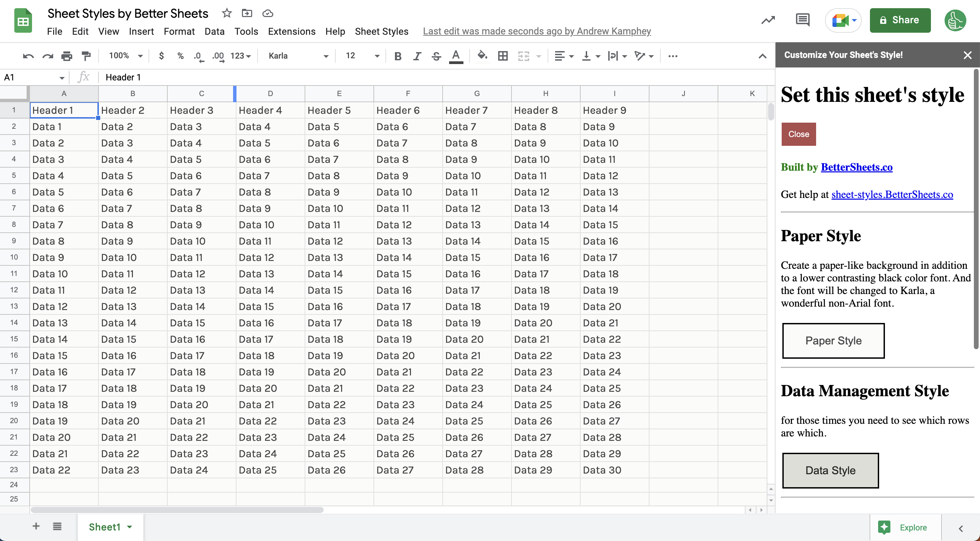Viewport: 980px width, 541px height.
Task: Click the undo arrow icon
Action: [x=28, y=56]
